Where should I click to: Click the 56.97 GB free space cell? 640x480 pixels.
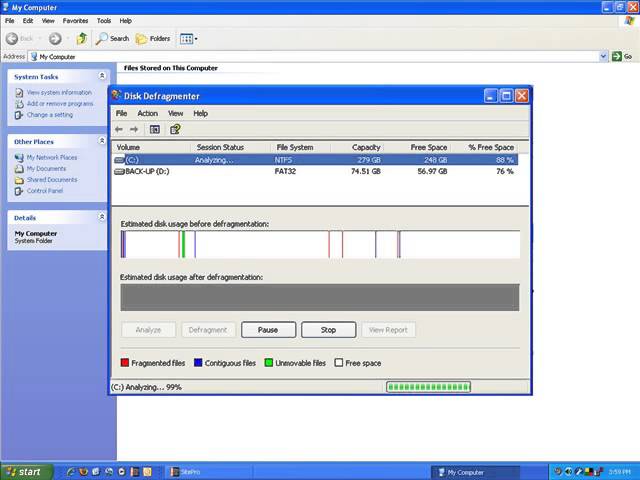click(x=432, y=171)
